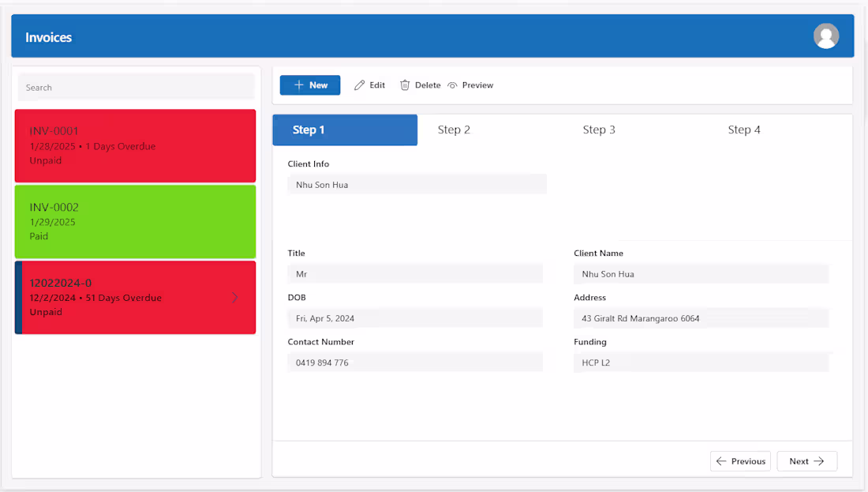Screen dimensions: 868x492
Task: Click the Previous back-arrow icon
Action: tap(723, 460)
